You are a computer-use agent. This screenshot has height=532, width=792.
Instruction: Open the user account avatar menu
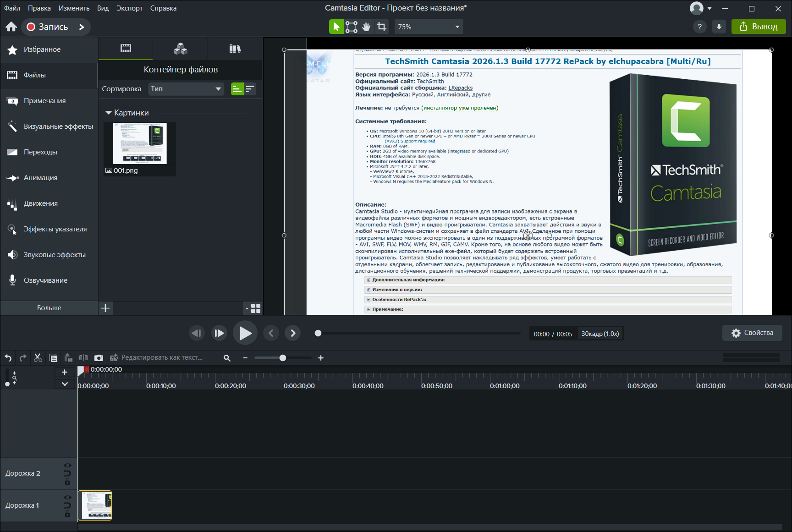coord(701,8)
